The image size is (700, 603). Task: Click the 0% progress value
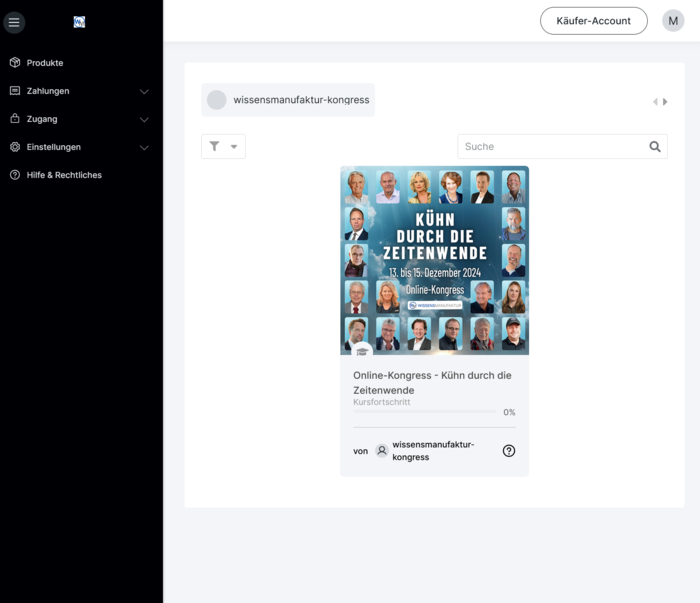pos(509,412)
